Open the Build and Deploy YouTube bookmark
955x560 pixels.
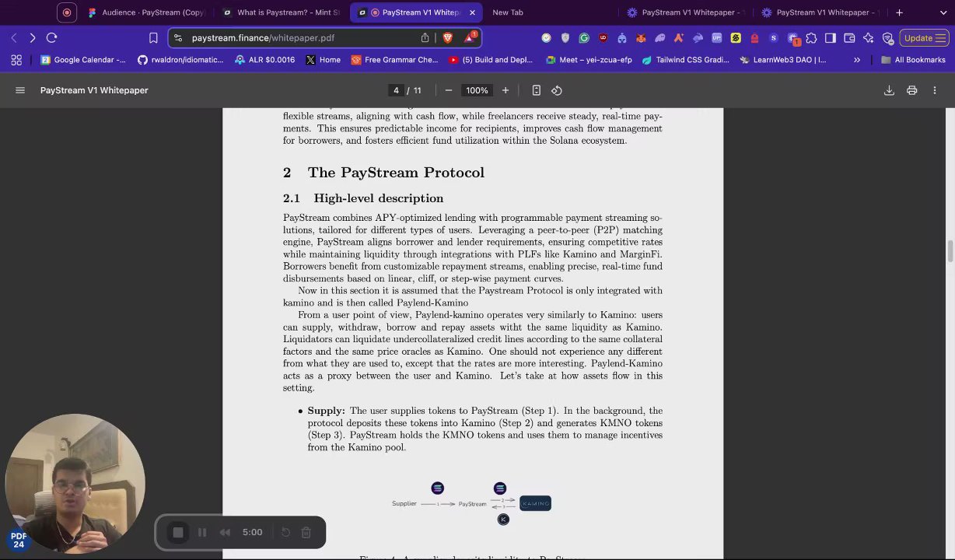pyautogui.click(x=491, y=60)
